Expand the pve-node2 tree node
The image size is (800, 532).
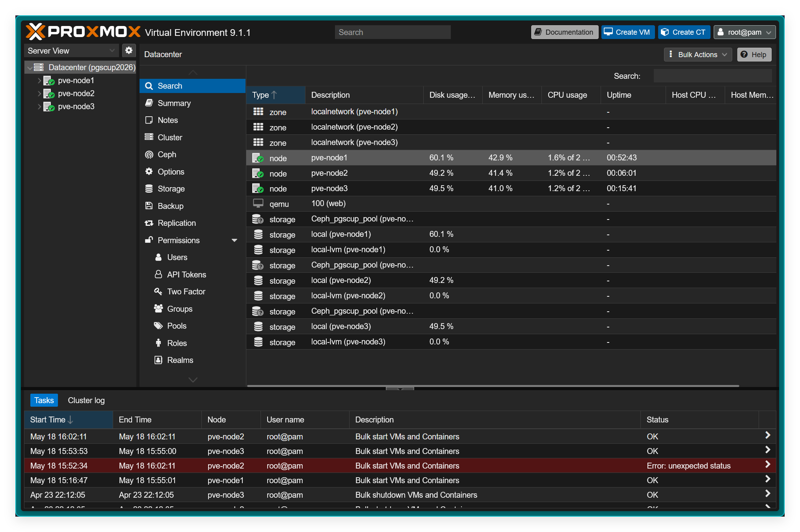39,94
